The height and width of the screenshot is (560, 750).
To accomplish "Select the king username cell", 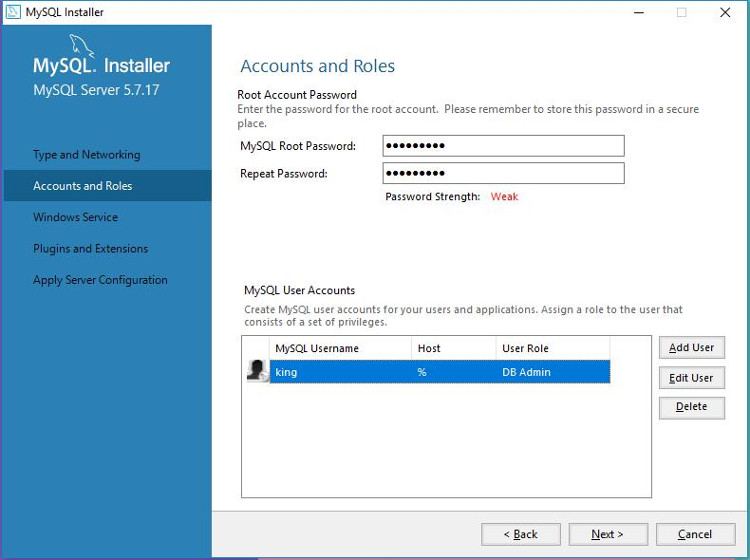I will tap(341, 371).
